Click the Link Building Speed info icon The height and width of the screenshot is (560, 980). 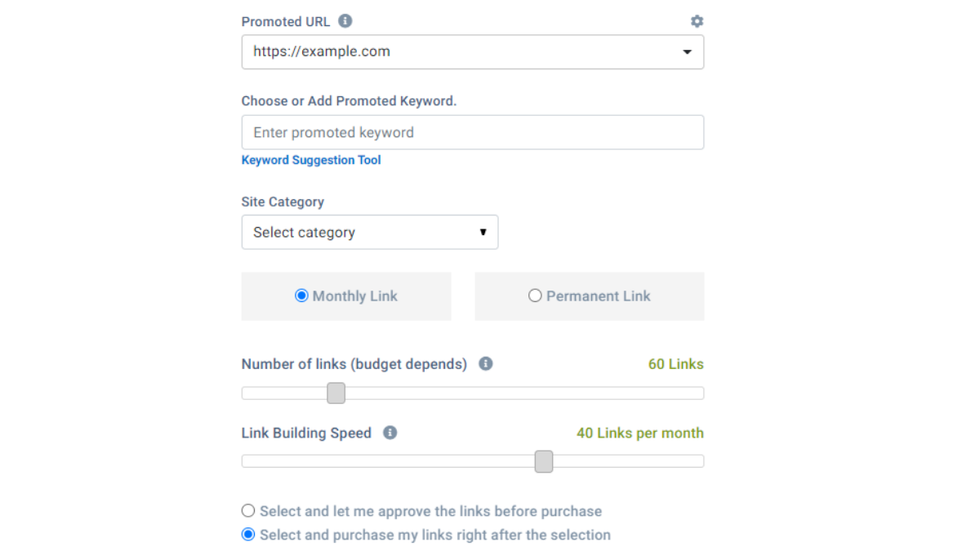tap(390, 433)
